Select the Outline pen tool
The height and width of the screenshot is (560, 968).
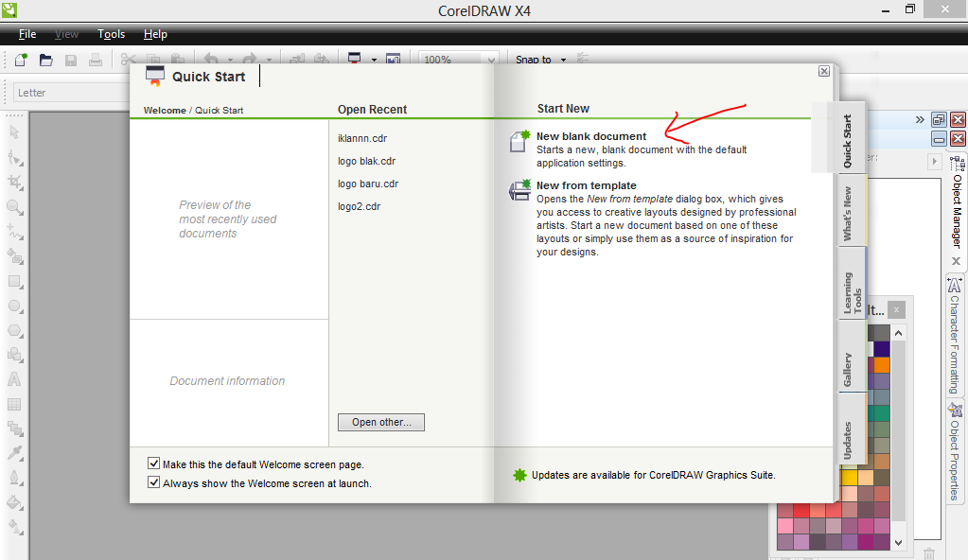(x=15, y=479)
